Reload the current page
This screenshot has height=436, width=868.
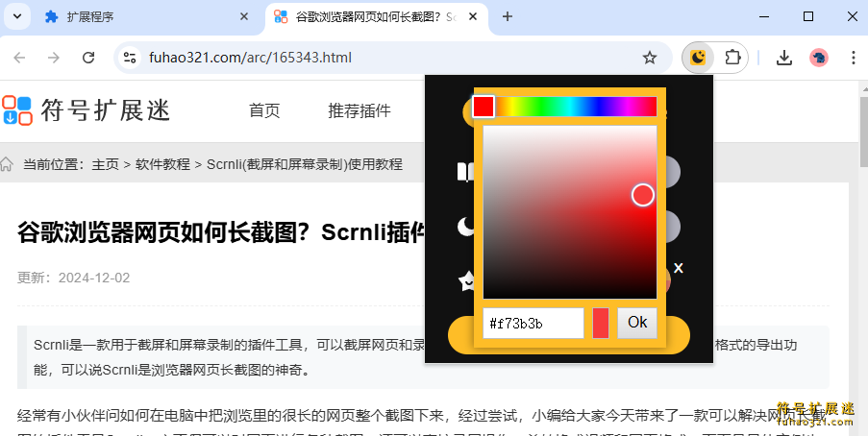tap(88, 58)
